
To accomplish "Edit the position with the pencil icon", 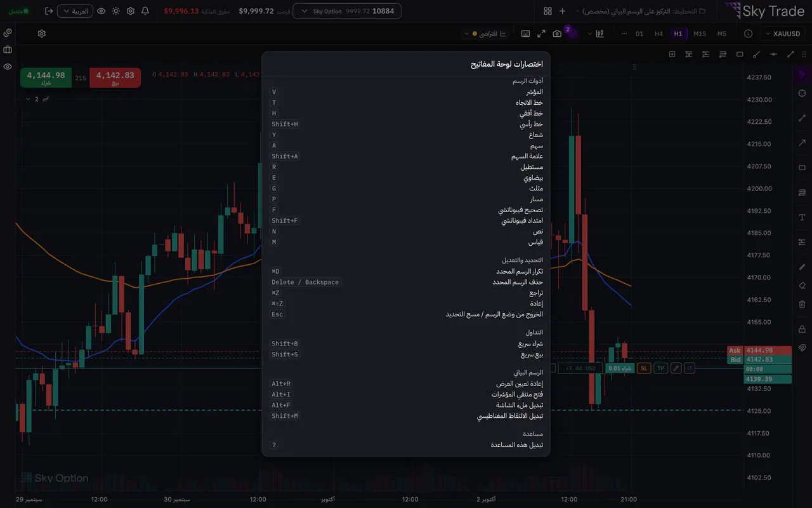I will coord(676,368).
